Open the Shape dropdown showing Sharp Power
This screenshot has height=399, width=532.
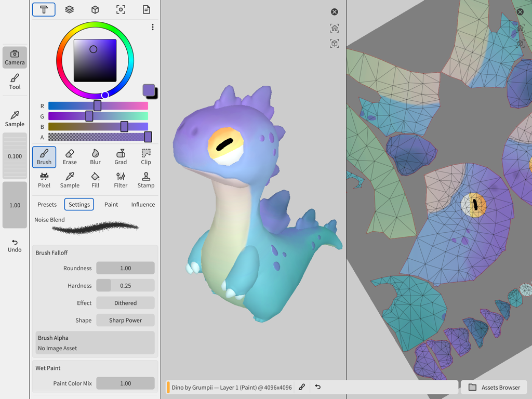pyautogui.click(x=125, y=320)
